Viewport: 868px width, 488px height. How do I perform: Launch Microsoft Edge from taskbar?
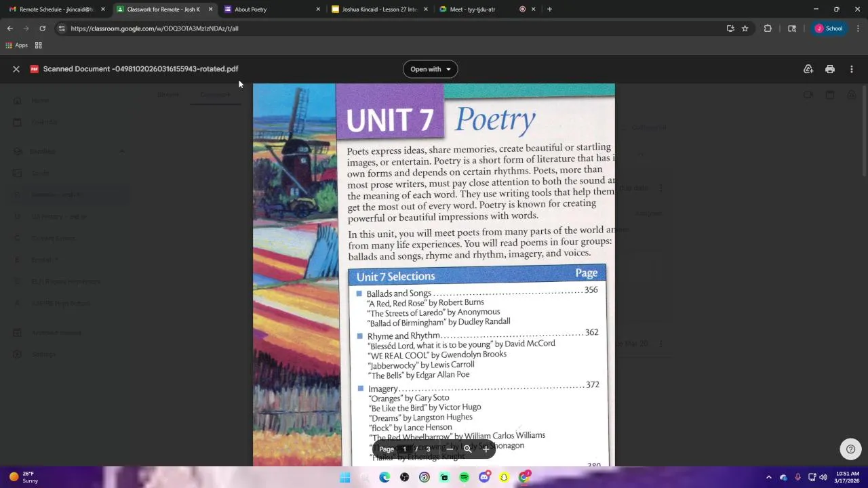pyautogui.click(x=384, y=477)
